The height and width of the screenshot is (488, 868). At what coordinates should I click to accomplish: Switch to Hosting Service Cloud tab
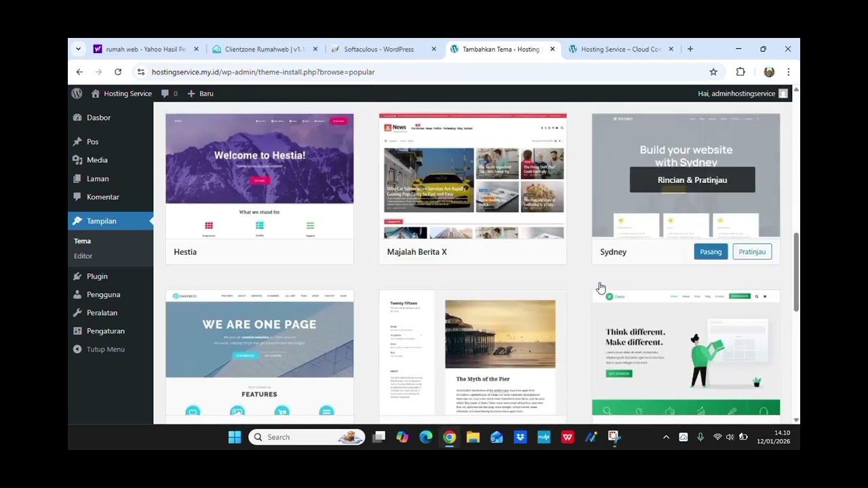tap(620, 49)
